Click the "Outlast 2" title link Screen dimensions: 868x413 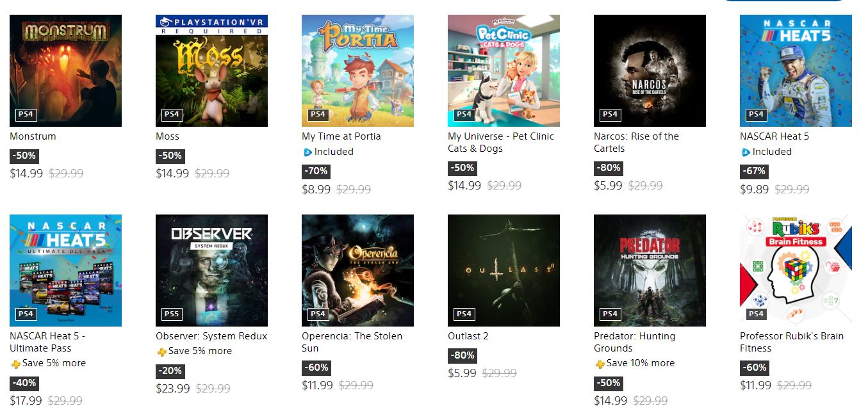468,336
